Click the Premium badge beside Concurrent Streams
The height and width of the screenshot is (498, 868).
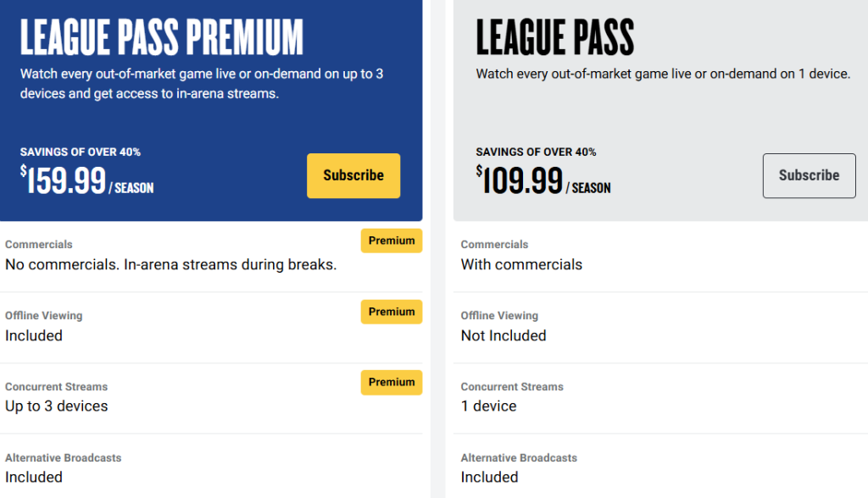point(391,382)
